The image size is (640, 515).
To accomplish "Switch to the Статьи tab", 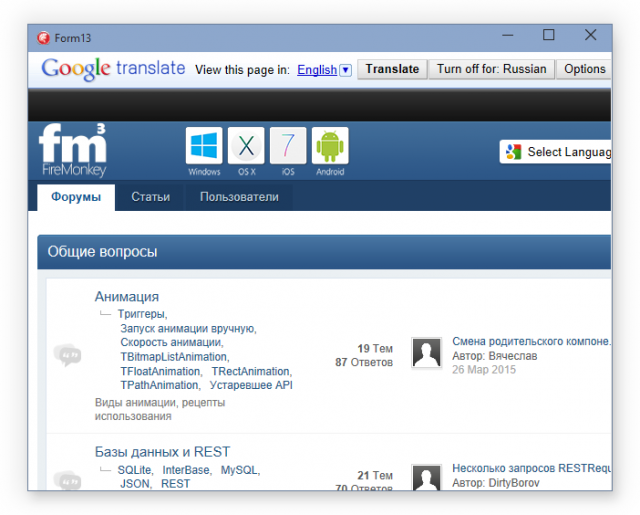I will click(x=151, y=197).
